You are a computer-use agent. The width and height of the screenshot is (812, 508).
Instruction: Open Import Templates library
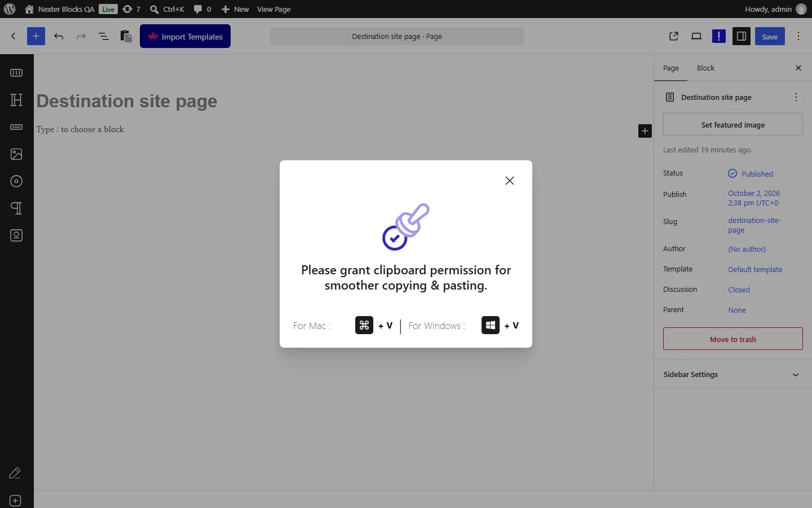pos(185,36)
